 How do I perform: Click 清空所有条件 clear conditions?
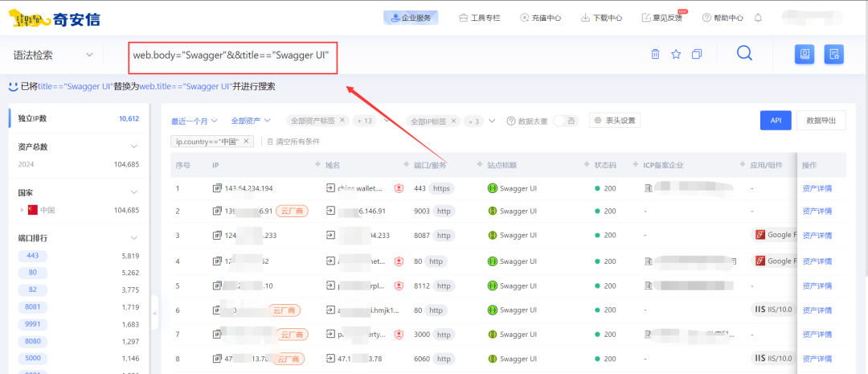pos(293,142)
